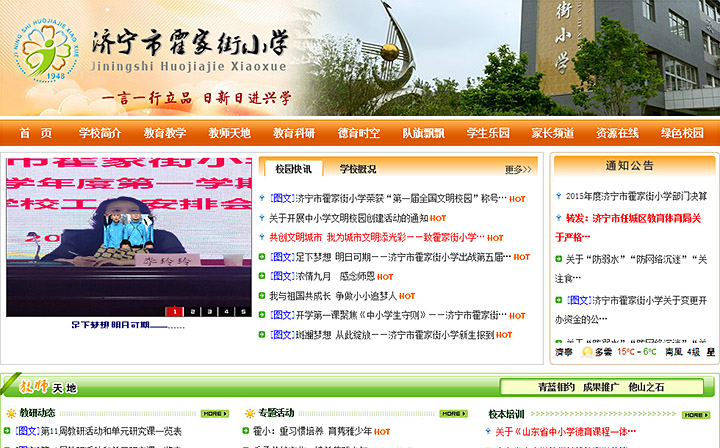Switch to the 学校概况 tab

pos(358,169)
